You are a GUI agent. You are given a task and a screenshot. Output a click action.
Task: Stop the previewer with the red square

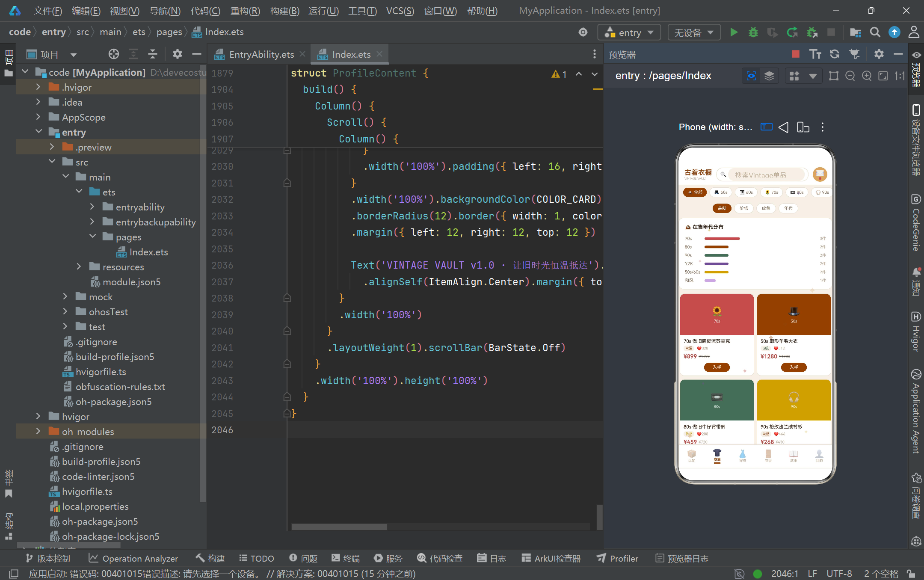point(795,54)
